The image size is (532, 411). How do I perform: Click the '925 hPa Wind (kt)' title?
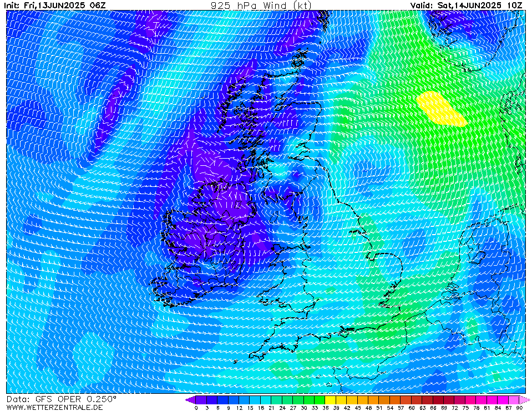[261, 6]
